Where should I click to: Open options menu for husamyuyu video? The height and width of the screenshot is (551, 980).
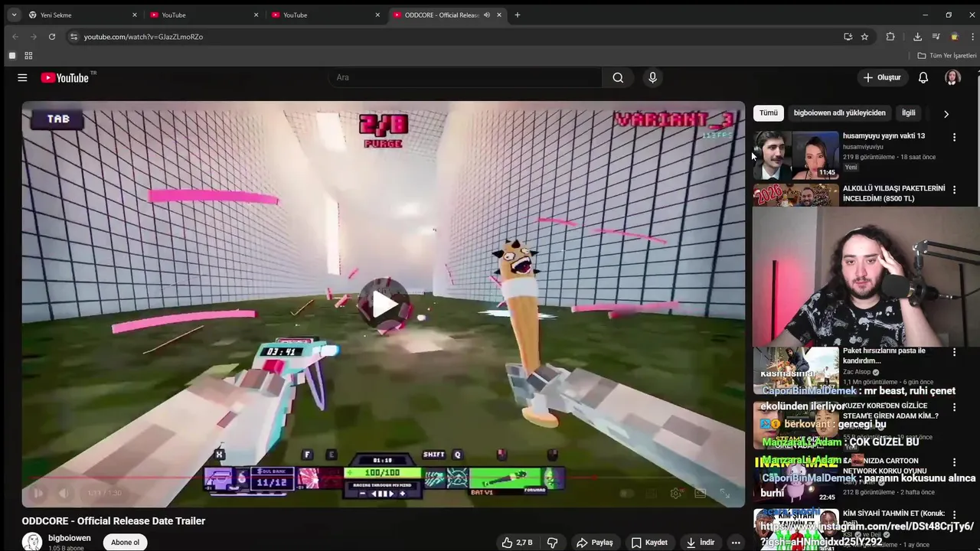tap(954, 137)
